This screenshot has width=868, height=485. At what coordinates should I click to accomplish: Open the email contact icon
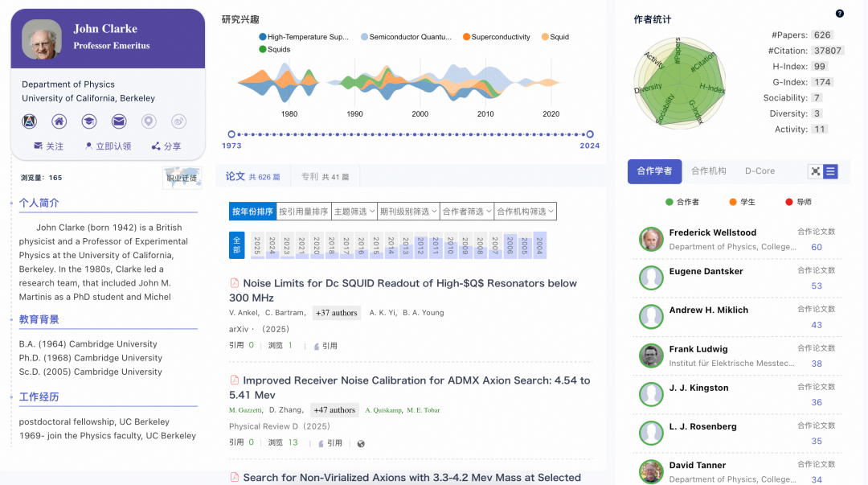[x=118, y=121]
